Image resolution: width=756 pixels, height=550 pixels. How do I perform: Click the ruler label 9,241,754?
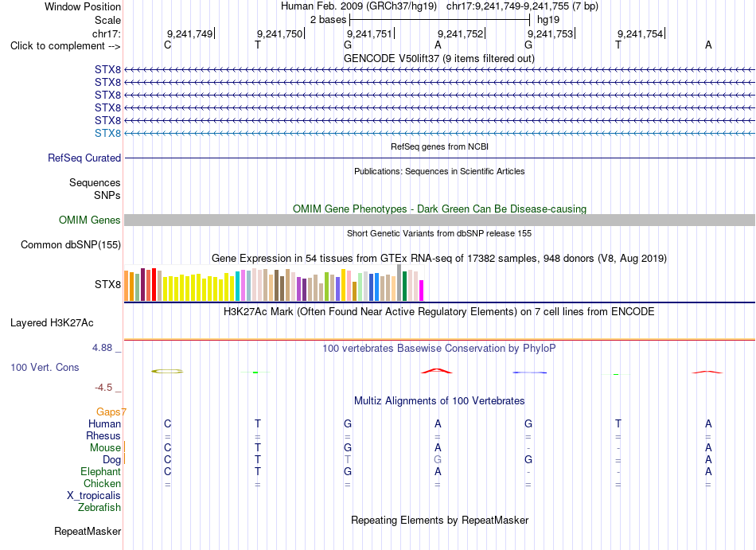(x=641, y=33)
